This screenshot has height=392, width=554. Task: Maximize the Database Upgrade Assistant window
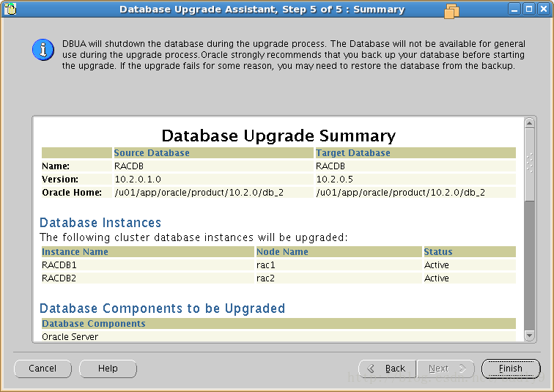pyautogui.click(x=529, y=9)
